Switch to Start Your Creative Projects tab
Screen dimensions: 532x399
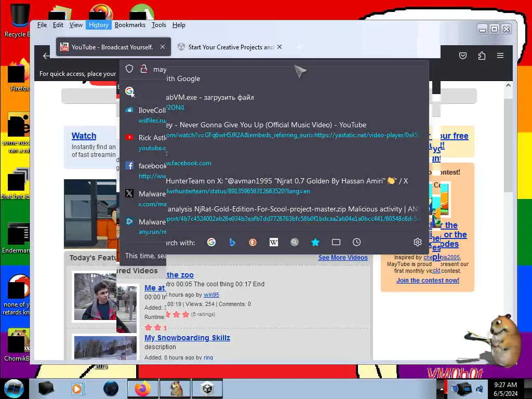tap(231, 47)
